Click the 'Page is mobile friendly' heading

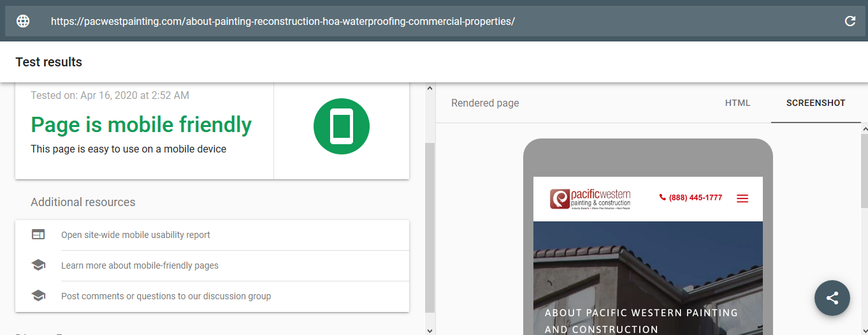[x=141, y=124]
